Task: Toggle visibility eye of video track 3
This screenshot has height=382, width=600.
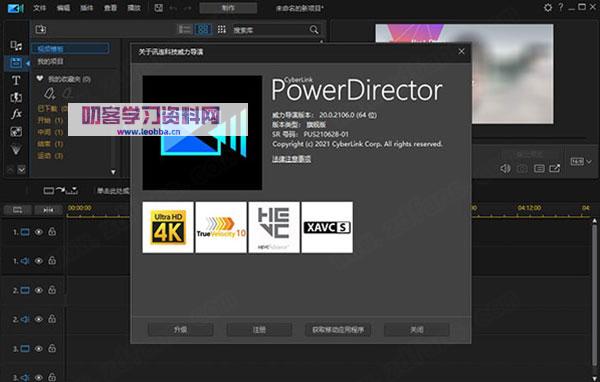Action: (39, 349)
